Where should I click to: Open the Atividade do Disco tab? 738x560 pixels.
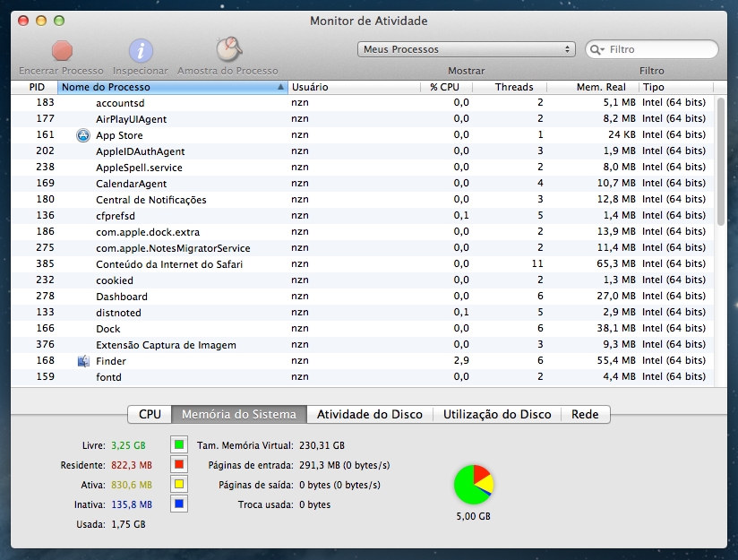pyautogui.click(x=370, y=415)
